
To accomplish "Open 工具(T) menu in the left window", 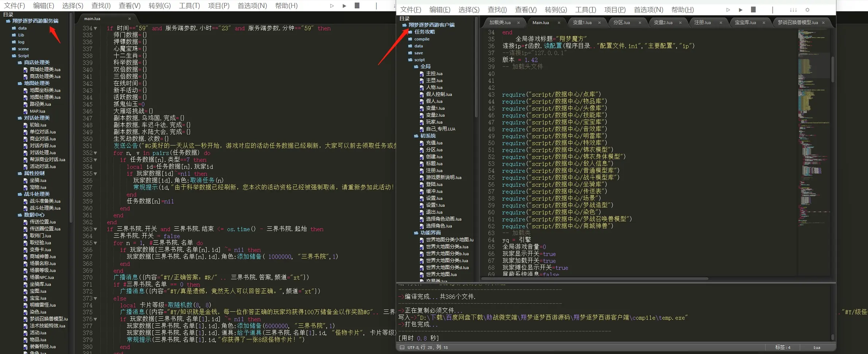I will pos(190,6).
